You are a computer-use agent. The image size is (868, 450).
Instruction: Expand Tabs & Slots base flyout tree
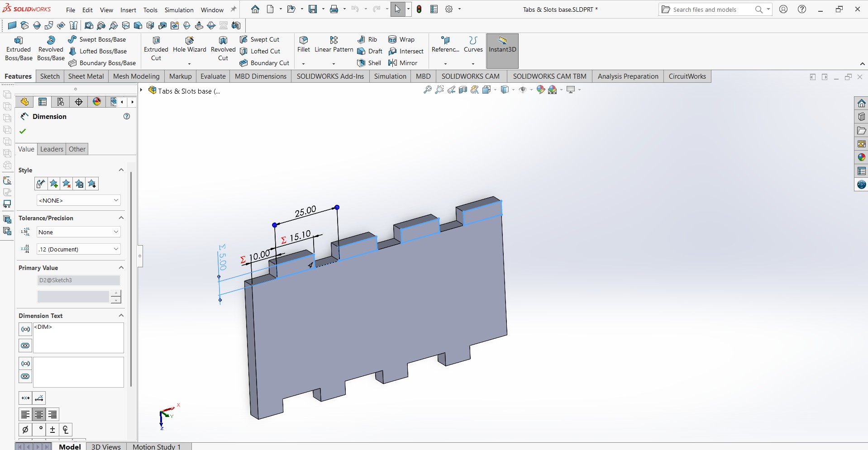point(141,90)
